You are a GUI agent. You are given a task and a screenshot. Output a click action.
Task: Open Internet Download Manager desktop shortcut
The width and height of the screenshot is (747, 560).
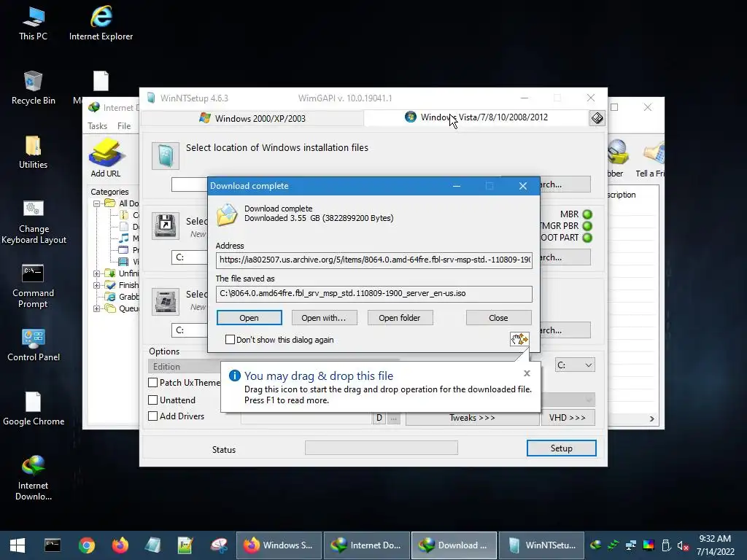33,478
